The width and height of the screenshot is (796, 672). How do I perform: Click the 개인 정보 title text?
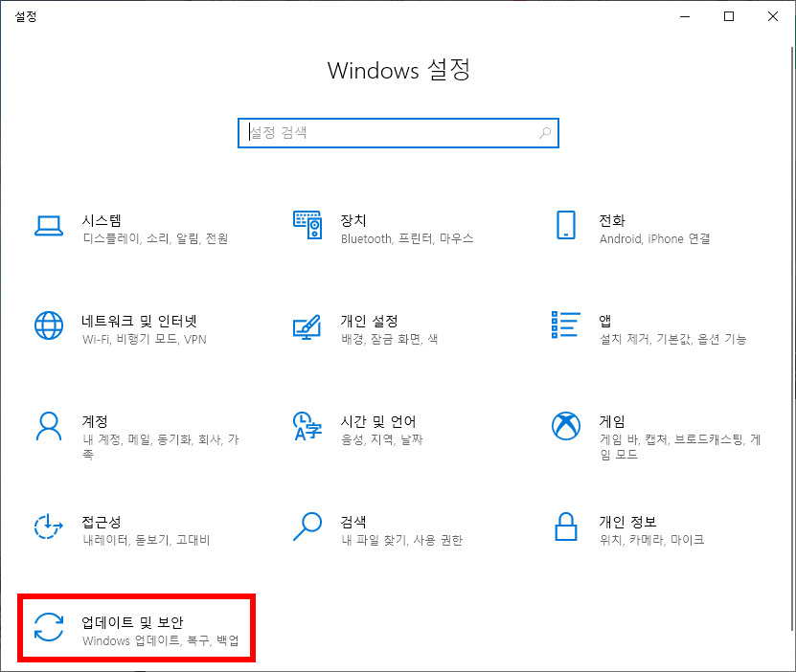coord(628,522)
